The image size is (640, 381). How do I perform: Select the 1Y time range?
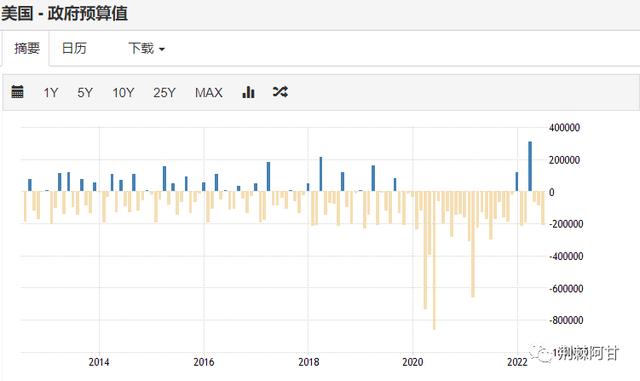(51, 93)
